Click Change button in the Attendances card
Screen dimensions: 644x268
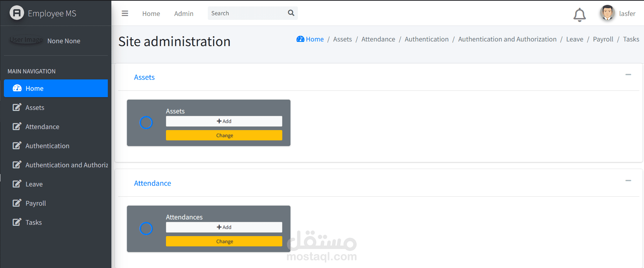(224, 241)
